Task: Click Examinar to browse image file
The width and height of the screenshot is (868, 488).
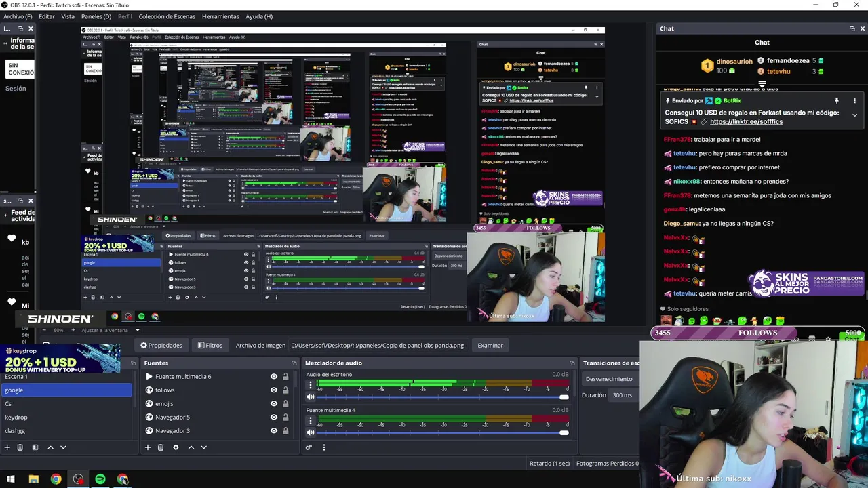Action: 490,345
